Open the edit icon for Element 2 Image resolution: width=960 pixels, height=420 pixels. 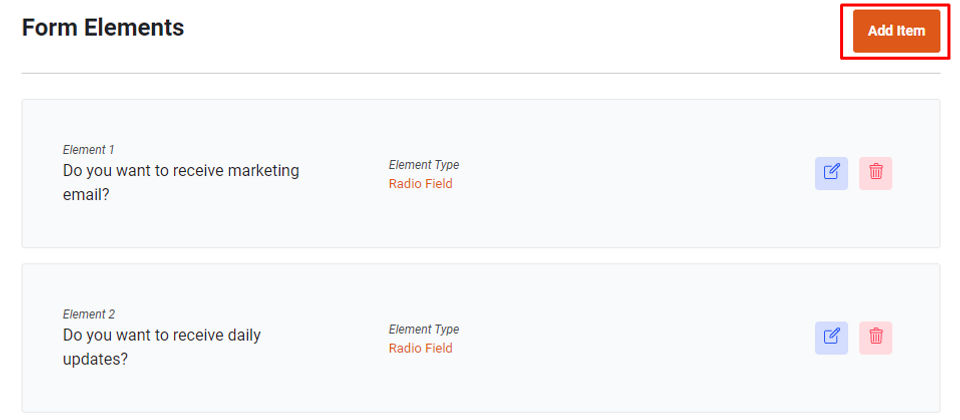831,337
